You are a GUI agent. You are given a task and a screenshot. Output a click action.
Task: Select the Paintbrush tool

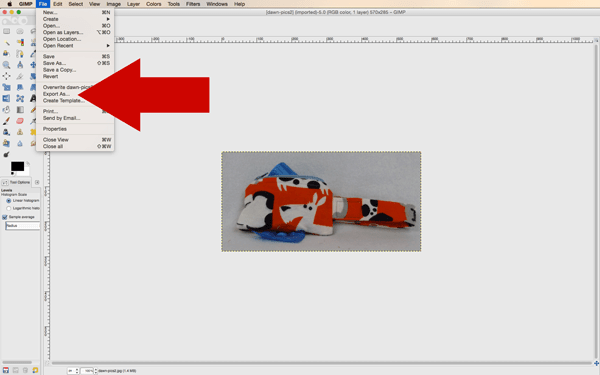tap(7, 121)
